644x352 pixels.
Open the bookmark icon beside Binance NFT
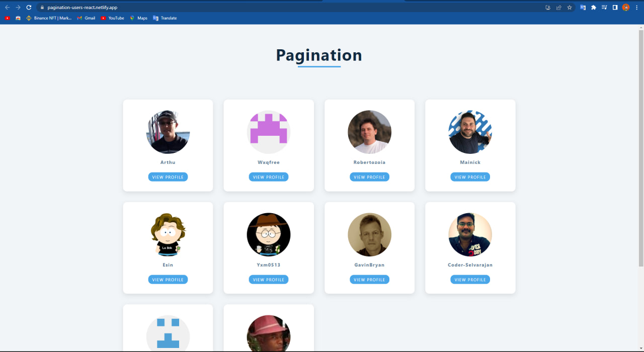(18, 18)
